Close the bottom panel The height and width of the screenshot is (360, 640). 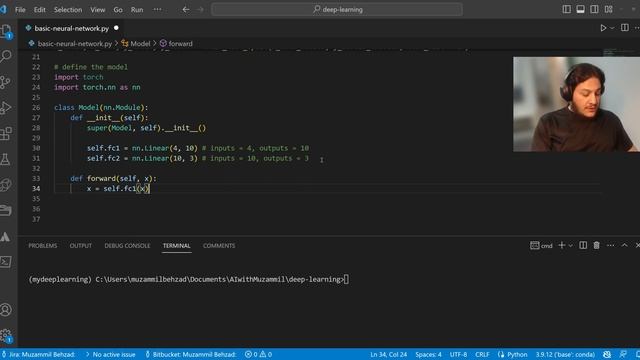(x=637, y=245)
